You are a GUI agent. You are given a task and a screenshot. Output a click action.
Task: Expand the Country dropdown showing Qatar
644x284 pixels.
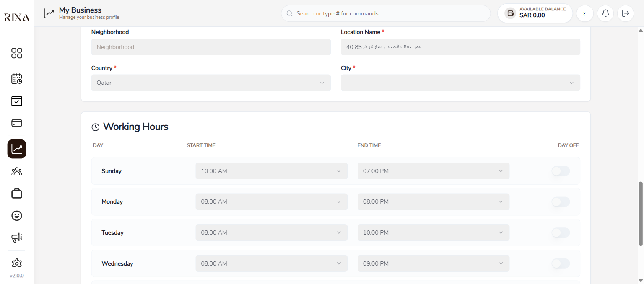click(x=211, y=83)
